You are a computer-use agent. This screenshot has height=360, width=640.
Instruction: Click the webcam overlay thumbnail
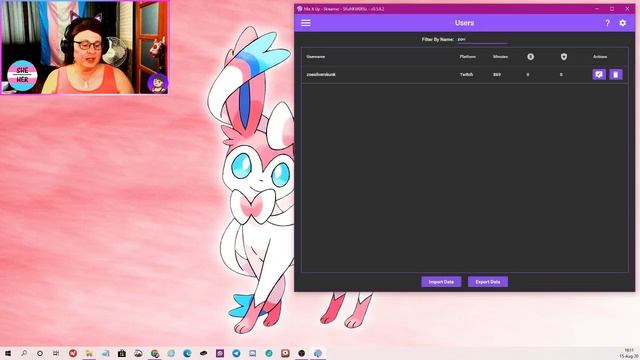(84, 47)
